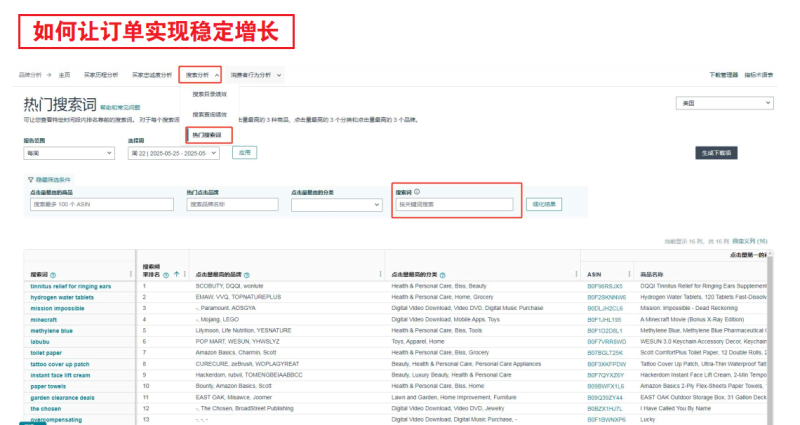Collapse the 搜索分析 menu

point(203,75)
